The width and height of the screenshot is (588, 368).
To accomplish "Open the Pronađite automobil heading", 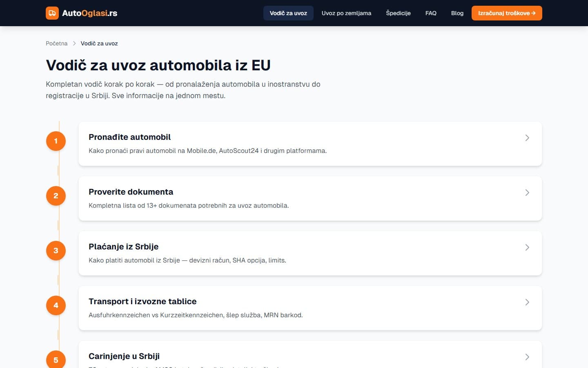I will [x=129, y=137].
